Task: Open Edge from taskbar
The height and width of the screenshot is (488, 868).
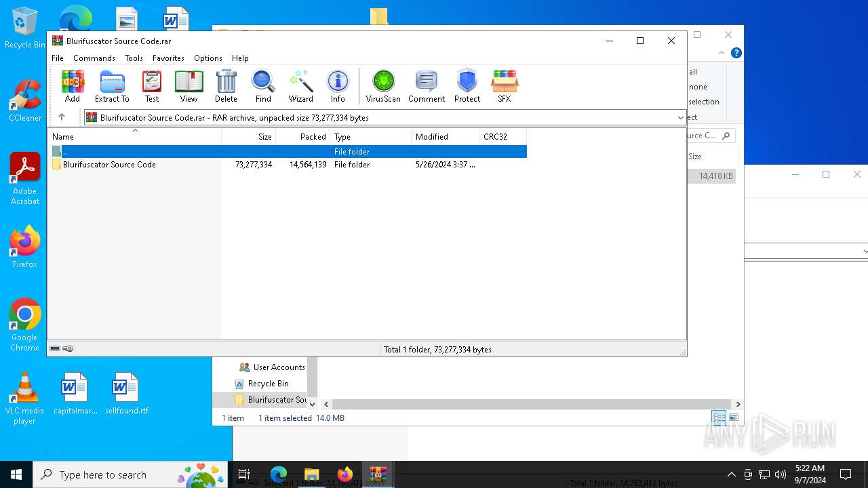Action: [x=279, y=474]
